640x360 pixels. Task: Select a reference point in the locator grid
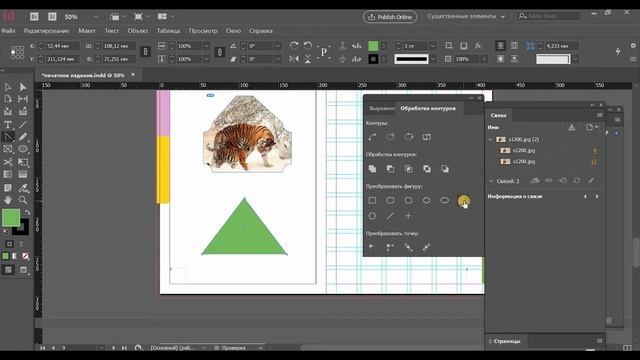[17, 52]
